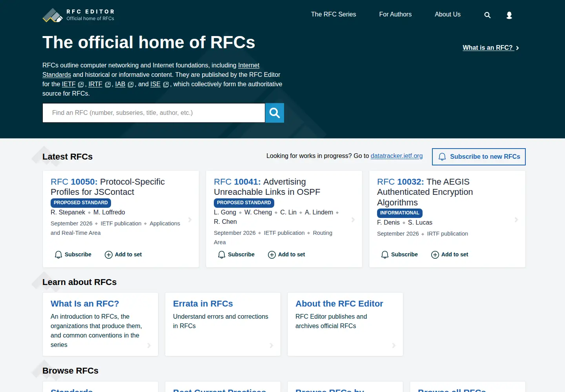565x392 pixels.
Task: Click the chevron on RFC 10032 card
Action: (x=516, y=220)
